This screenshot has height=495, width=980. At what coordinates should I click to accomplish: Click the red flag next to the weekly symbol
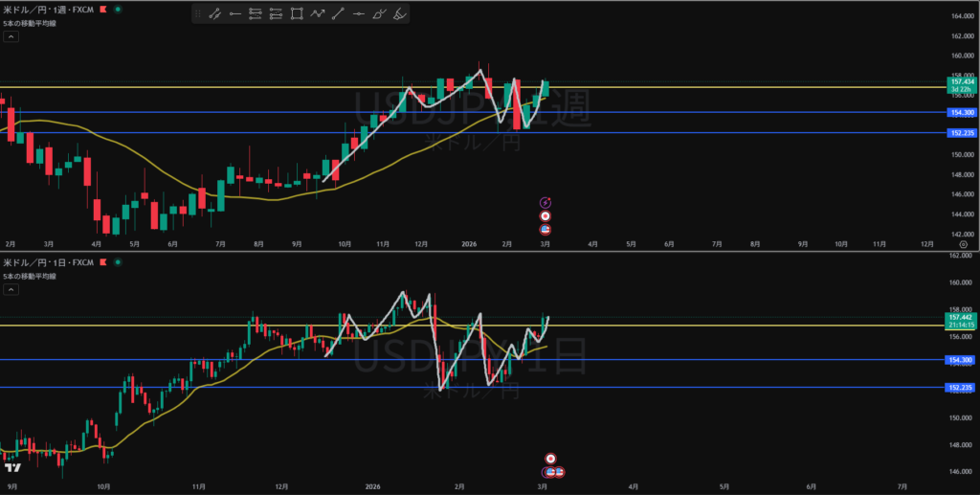[102, 9]
